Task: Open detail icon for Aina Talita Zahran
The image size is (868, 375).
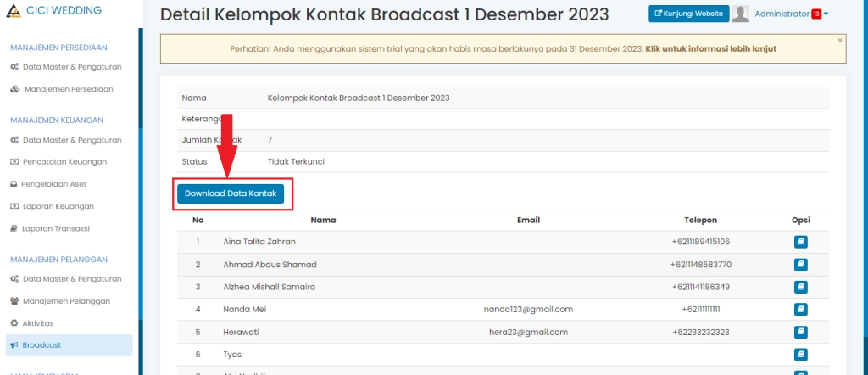Action: (800, 242)
